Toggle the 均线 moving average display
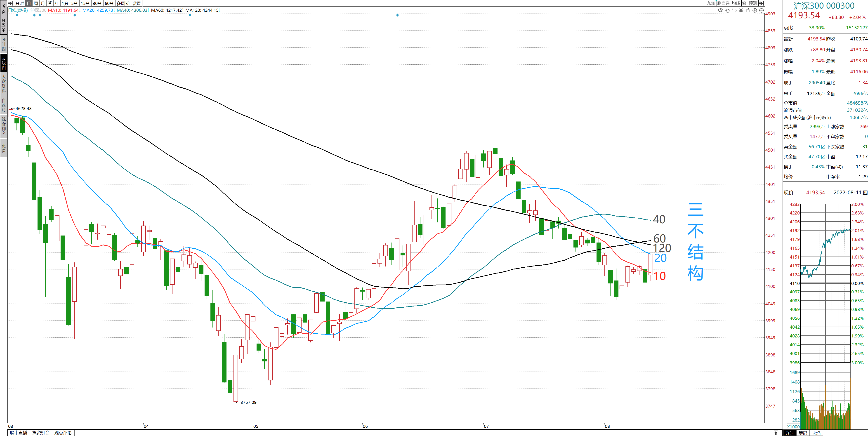The width and height of the screenshot is (868, 436). tap(736, 3)
